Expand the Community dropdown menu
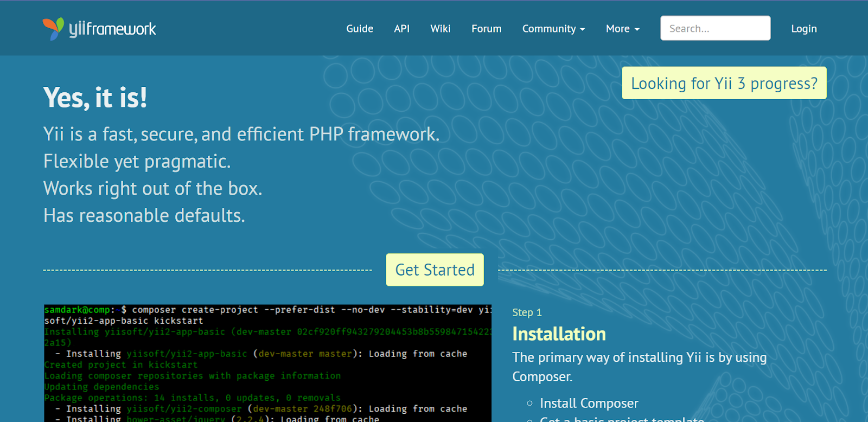The width and height of the screenshot is (868, 422). (x=553, y=29)
